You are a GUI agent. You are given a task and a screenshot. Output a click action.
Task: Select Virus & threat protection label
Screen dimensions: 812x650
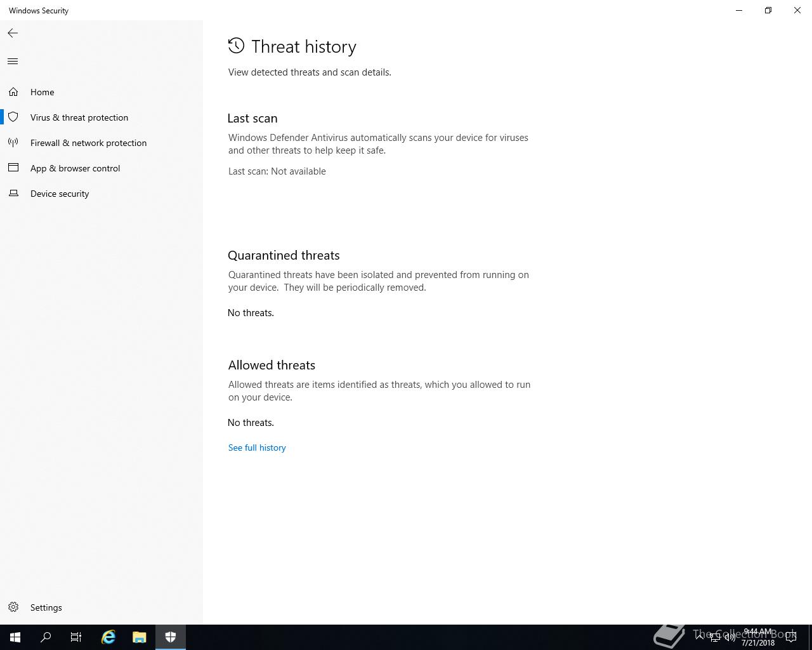click(79, 117)
